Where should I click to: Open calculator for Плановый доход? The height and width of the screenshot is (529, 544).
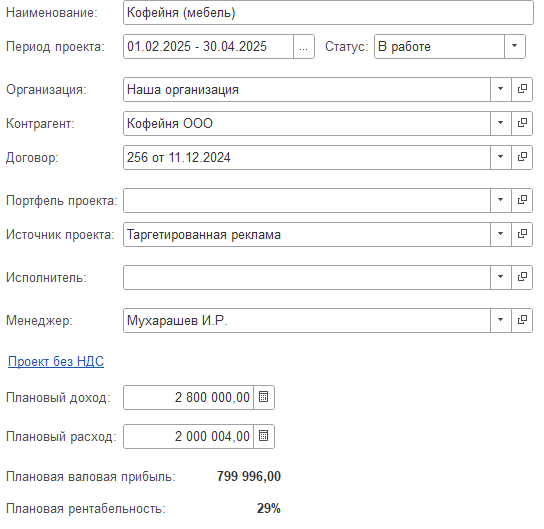[264, 397]
